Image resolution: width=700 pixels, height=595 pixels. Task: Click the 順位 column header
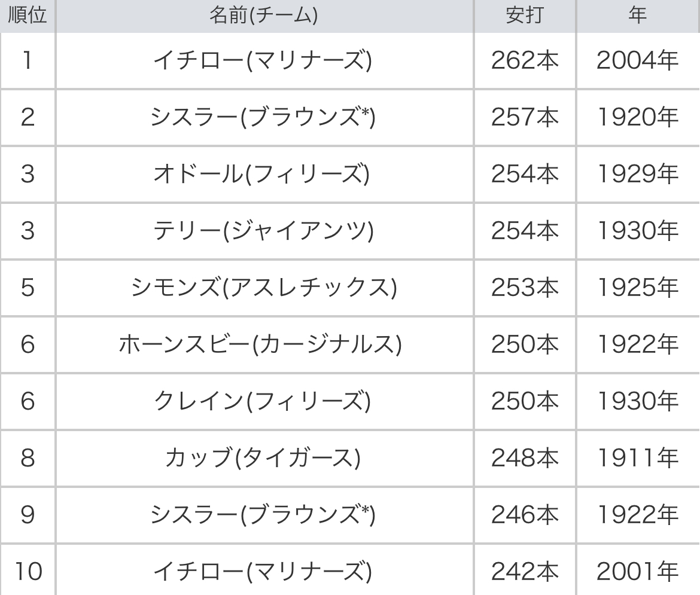tap(28, 16)
